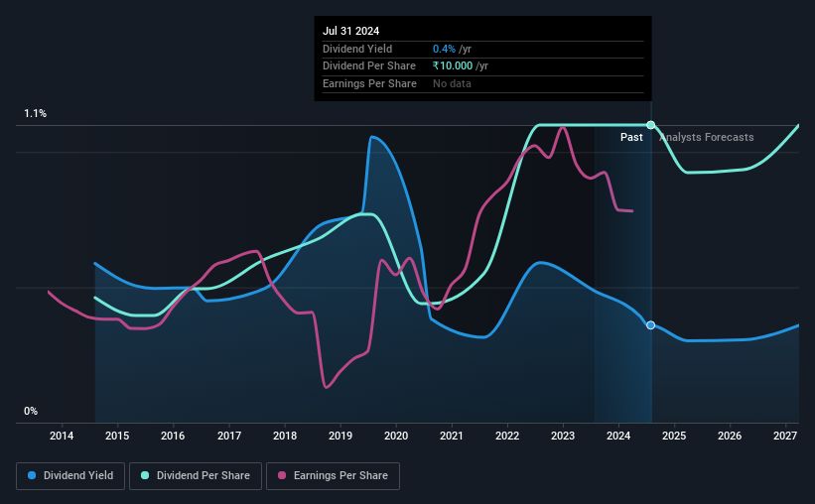Click the tooltip 'Dividend Per Share' row label
This screenshot has height=504, width=815.
tap(369, 66)
